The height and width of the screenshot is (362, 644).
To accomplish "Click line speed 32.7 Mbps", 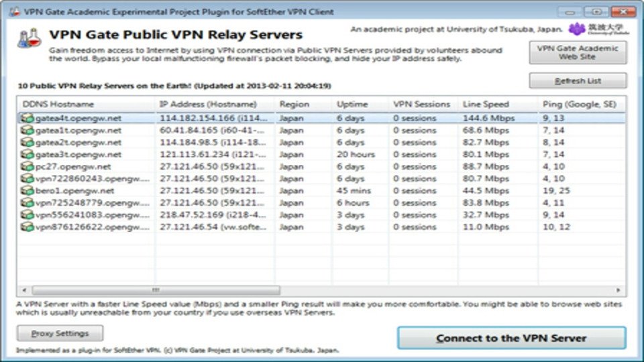I will tap(486, 215).
